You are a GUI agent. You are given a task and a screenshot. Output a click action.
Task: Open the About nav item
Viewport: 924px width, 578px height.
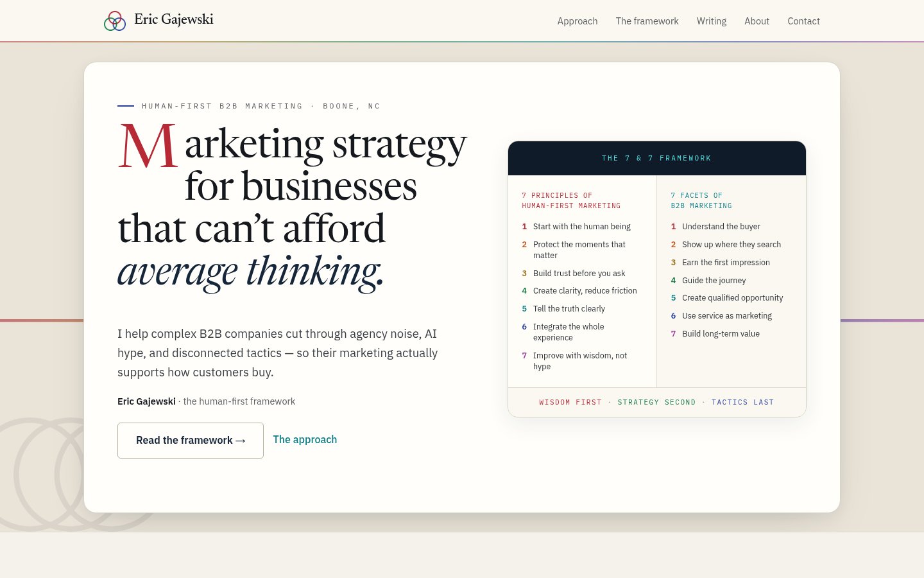tap(757, 21)
